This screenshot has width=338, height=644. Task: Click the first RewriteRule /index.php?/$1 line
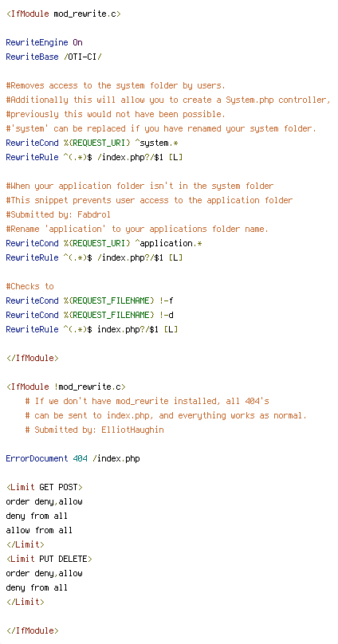pos(94,158)
